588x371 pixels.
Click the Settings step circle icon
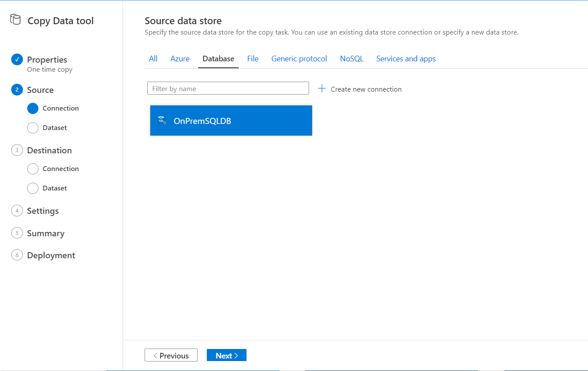click(x=17, y=211)
